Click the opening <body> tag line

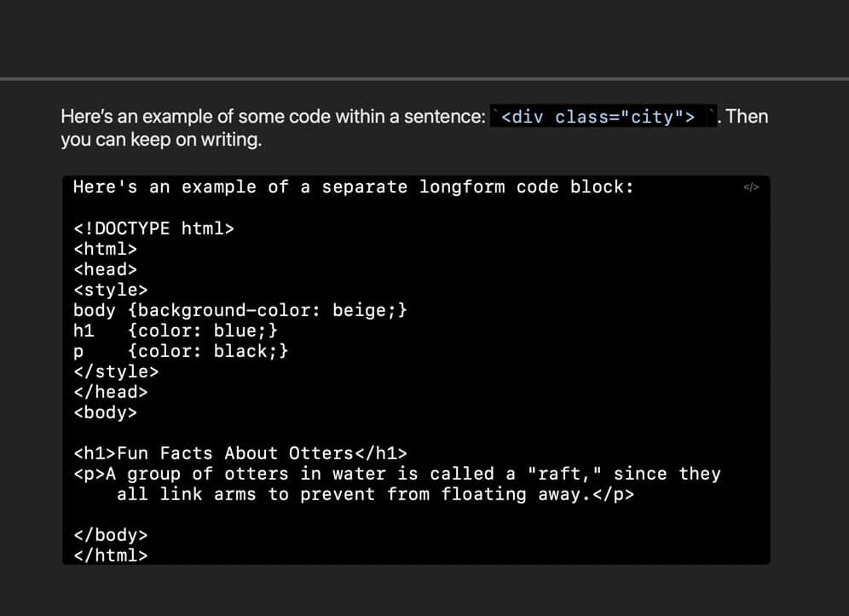click(x=105, y=412)
